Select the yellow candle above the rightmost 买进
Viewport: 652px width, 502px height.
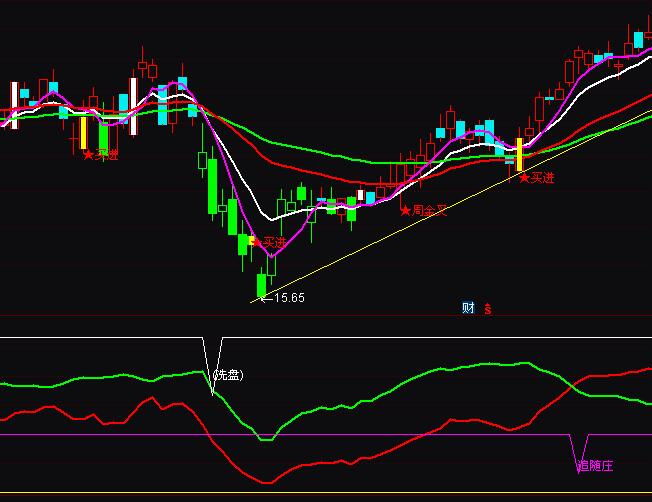(519, 154)
